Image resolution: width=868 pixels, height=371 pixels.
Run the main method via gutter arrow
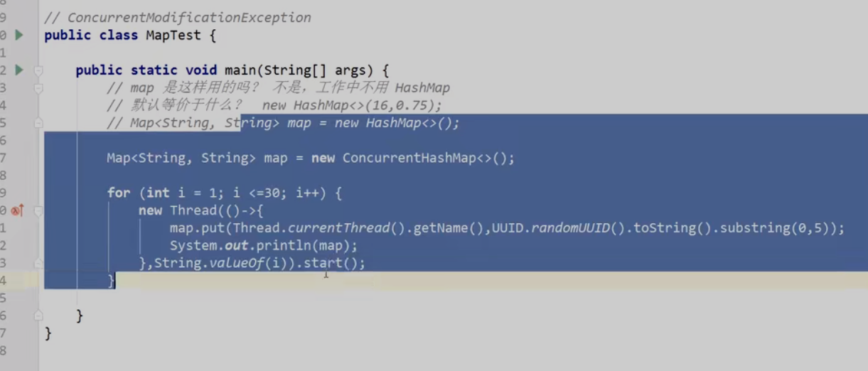(19, 70)
